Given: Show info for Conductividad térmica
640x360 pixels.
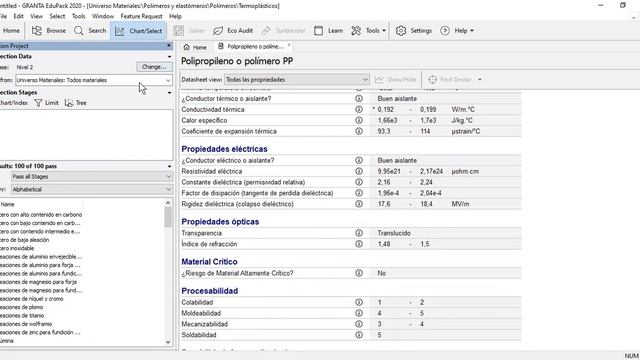Looking at the screenshot, I should point(359,109).
